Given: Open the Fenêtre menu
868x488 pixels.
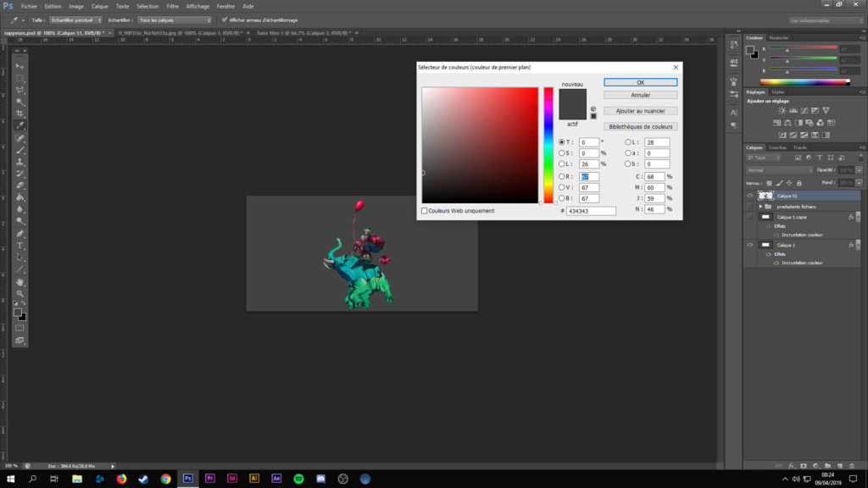Looking at the screenshot, I should tap(225, 6).
